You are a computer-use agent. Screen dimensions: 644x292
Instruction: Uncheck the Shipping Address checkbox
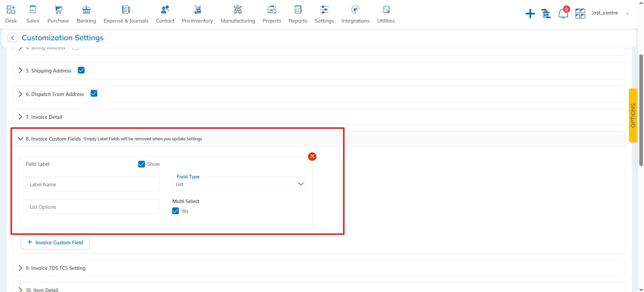[81, 70]
